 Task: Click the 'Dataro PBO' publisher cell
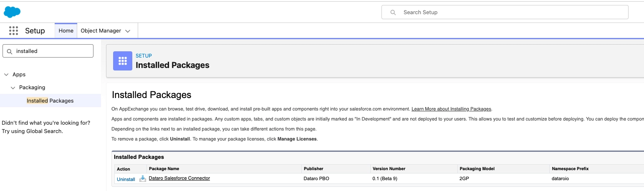point(317,178)
